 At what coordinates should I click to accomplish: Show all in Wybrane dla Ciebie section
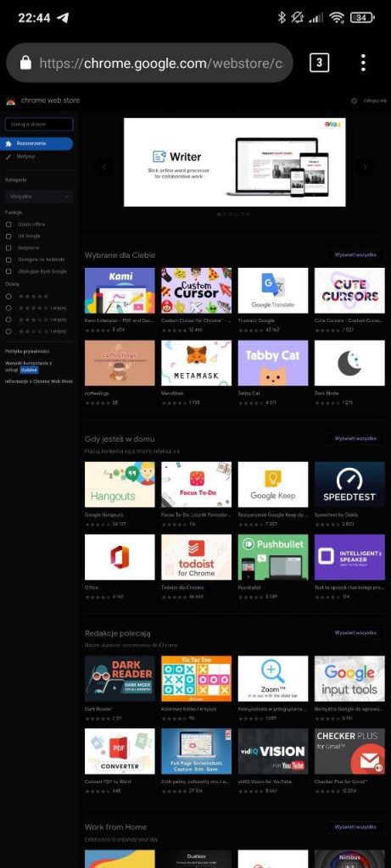click(x=355, y=254)
